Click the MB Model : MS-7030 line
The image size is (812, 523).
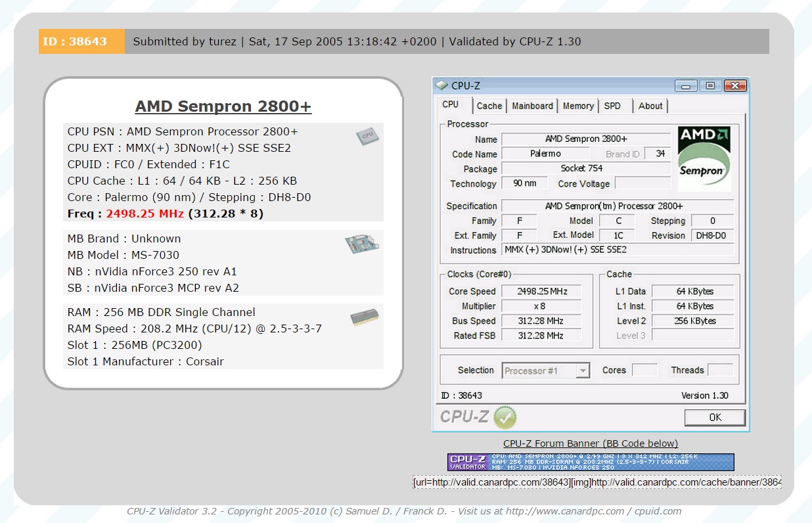pyautogui.click(x=124, y=255)
